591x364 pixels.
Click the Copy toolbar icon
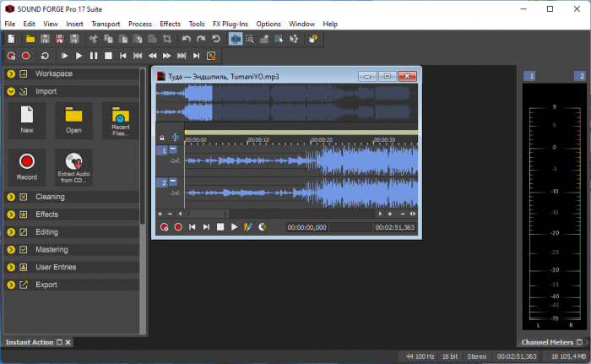tap(109, 39)
